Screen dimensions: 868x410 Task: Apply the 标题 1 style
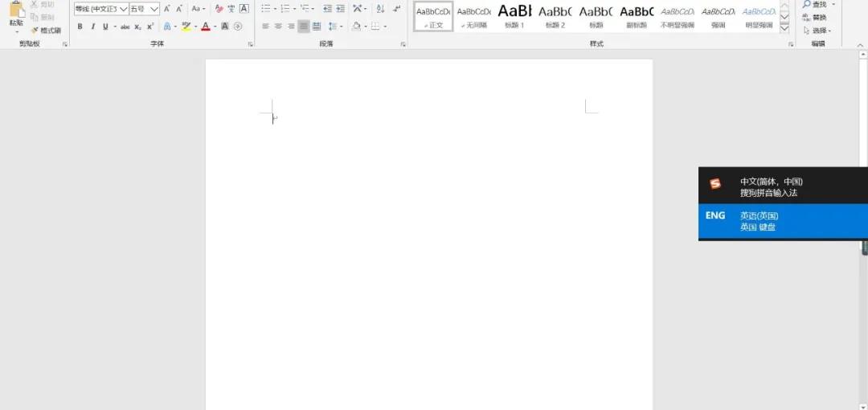click(x=514, y=17)
